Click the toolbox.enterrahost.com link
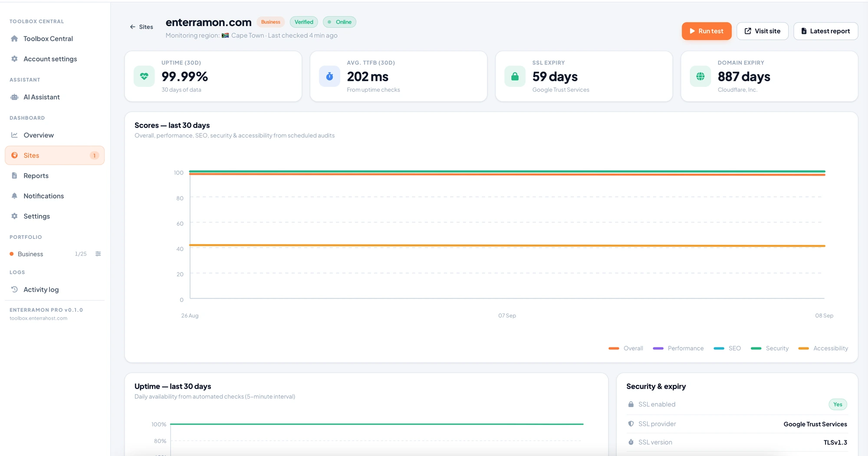 pos(39,318)
